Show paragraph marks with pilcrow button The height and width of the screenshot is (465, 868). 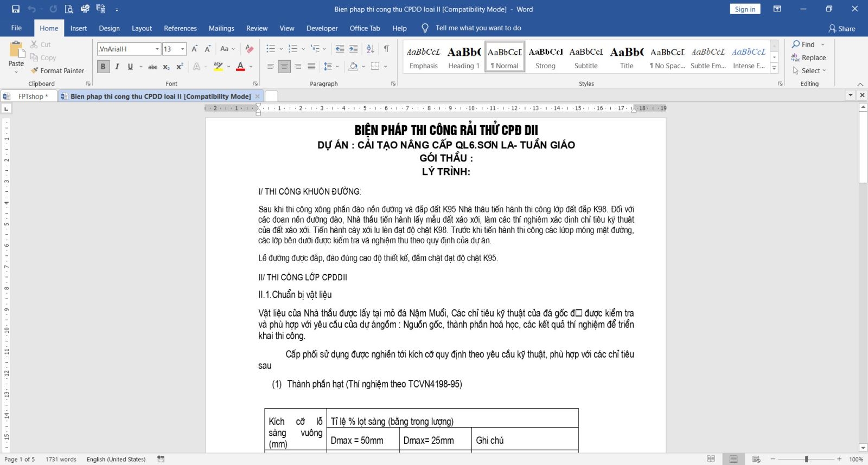point(386,49)
